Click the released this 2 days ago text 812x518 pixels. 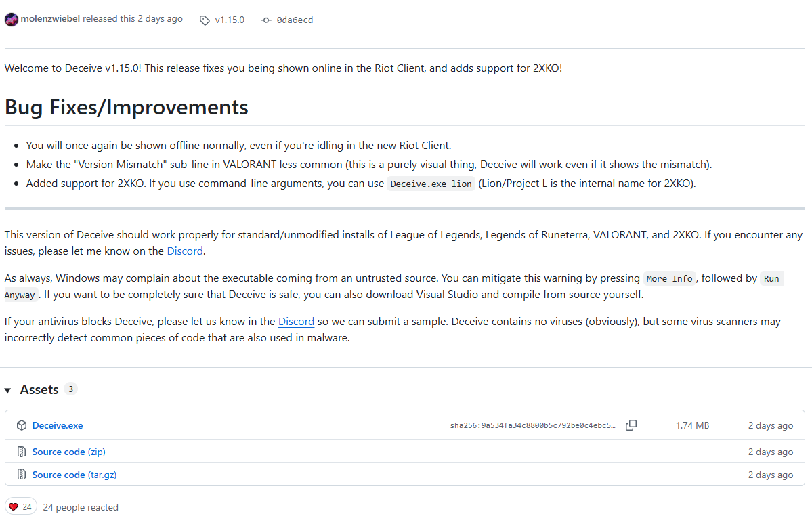[133, 19]
